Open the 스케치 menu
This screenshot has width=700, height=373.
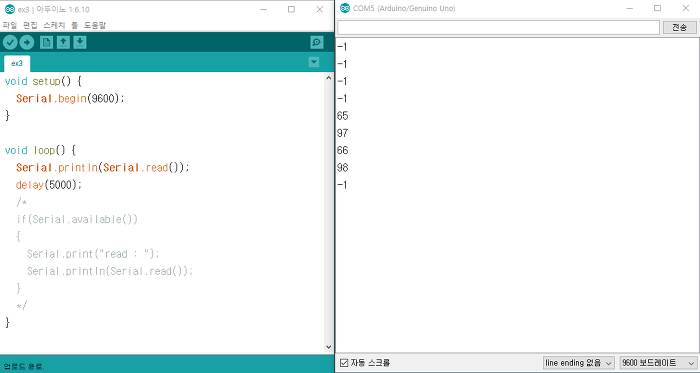pos(54,25)
